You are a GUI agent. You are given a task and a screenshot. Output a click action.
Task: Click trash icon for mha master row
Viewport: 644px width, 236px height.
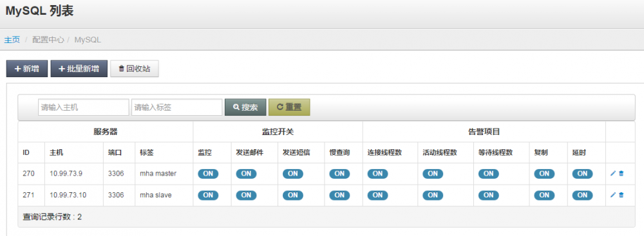[621, 174]
